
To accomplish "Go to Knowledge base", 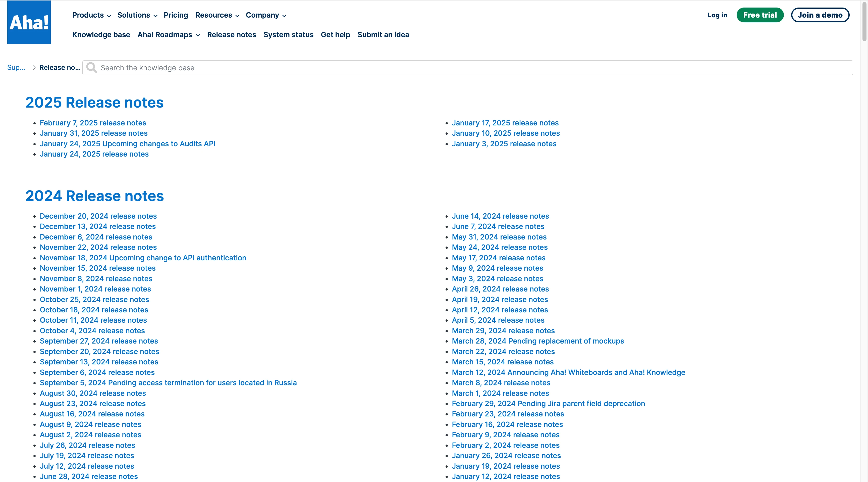I will point(101,35).
